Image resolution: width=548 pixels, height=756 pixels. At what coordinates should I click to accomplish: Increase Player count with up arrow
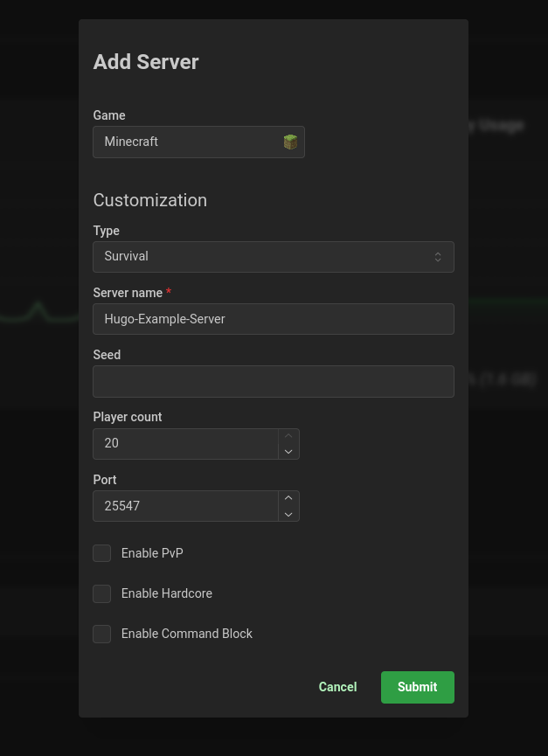(x=288, y=436)
